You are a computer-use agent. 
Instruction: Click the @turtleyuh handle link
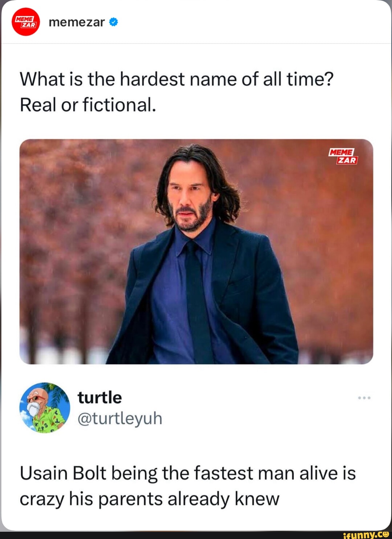(x=120, y=418)
